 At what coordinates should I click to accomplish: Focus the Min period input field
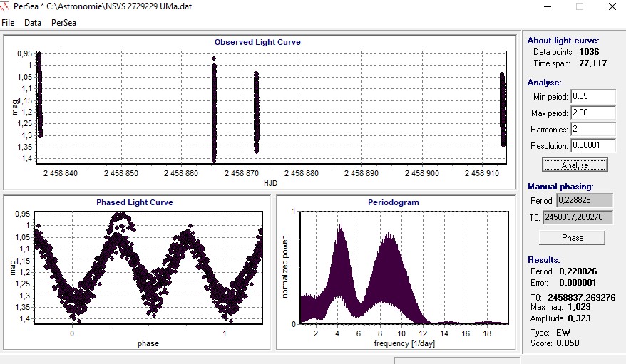tap(592, 96)
